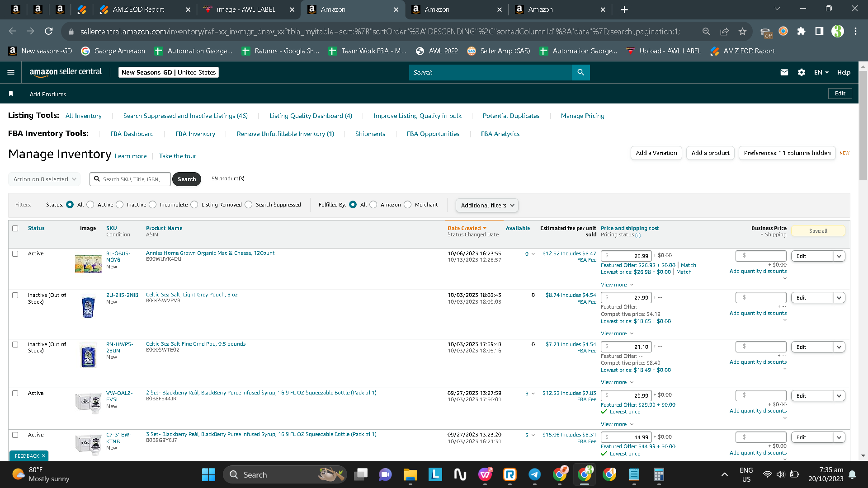Open the Chrome three-dot menu
868x488 pixels.
click(855, 31)
